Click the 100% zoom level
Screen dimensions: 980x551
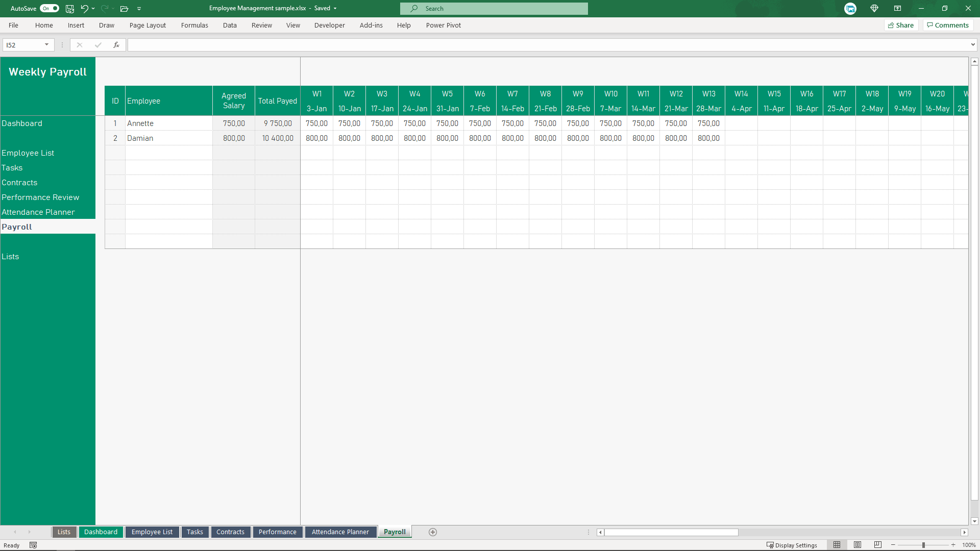pos(969,545)
